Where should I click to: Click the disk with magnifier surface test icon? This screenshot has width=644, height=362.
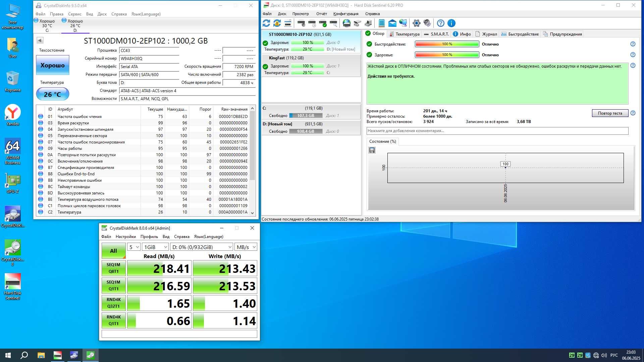[333, 23]
